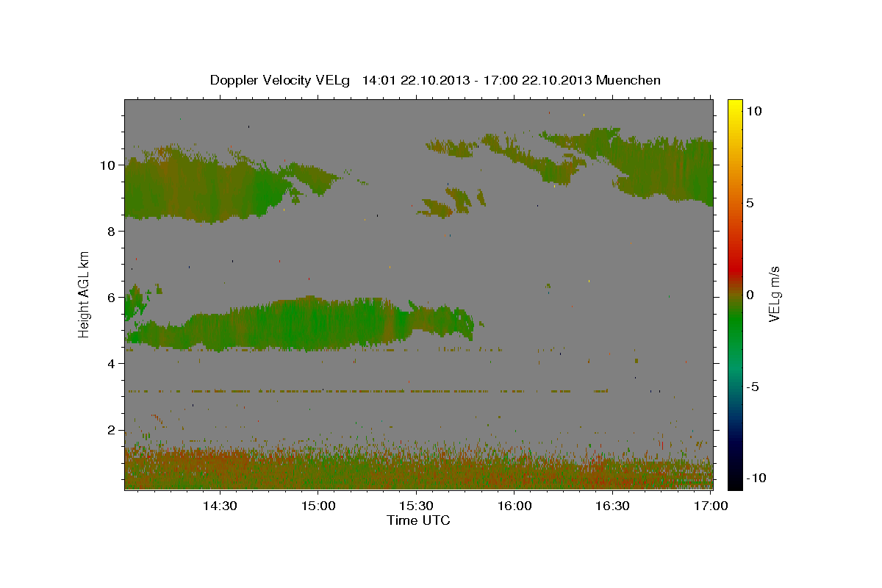Click the 'Time UTC' axis label
This screenshot has width=882, height=588.
418,520
